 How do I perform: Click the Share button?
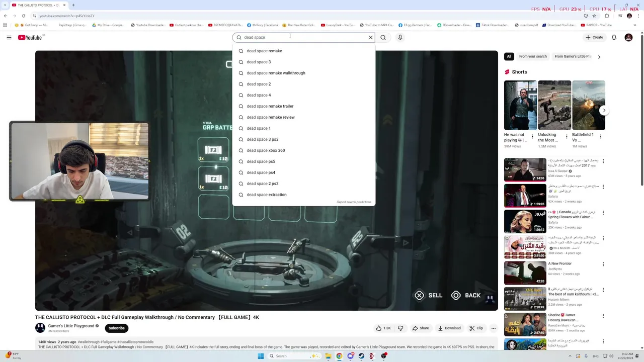point(421,328)
